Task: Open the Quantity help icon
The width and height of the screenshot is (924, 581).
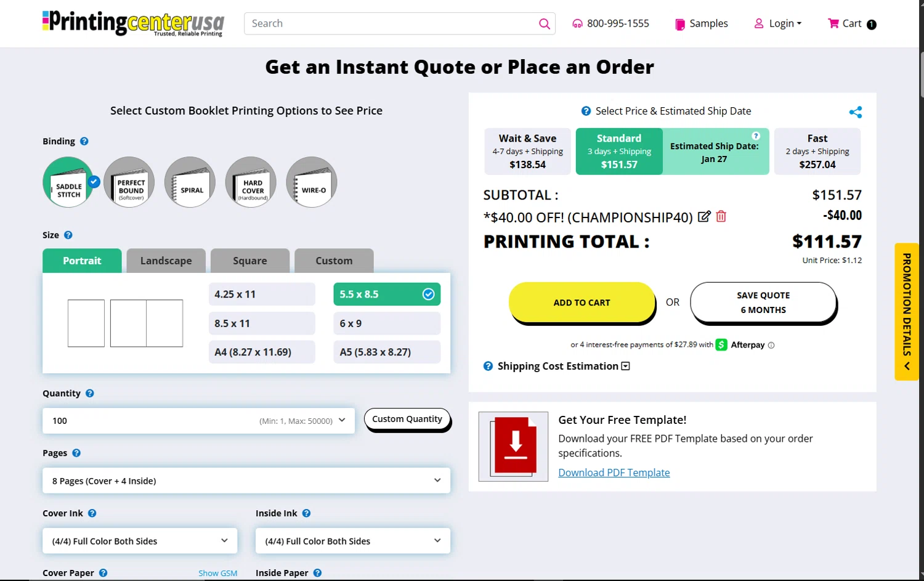Action: pyautogui.click(x=90, y=393)
